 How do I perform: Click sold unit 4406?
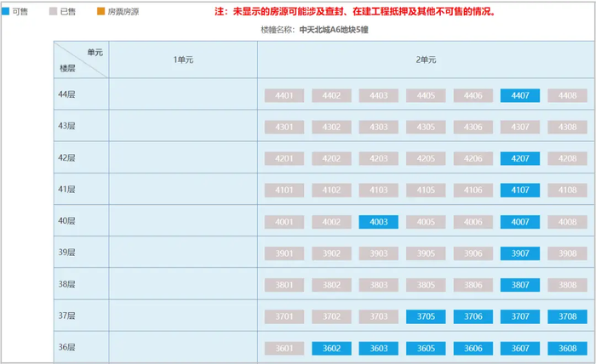click(x=473, y=95)
